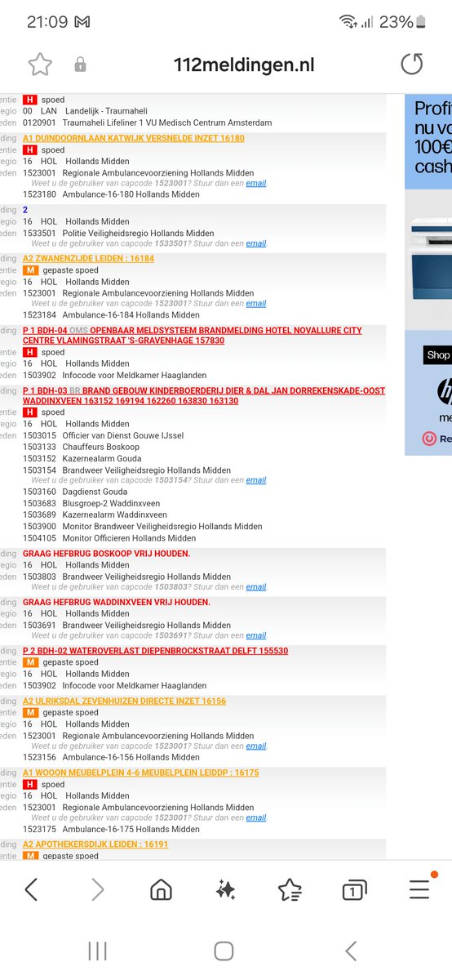Reload the page with the refresh icon

(412, 65)
